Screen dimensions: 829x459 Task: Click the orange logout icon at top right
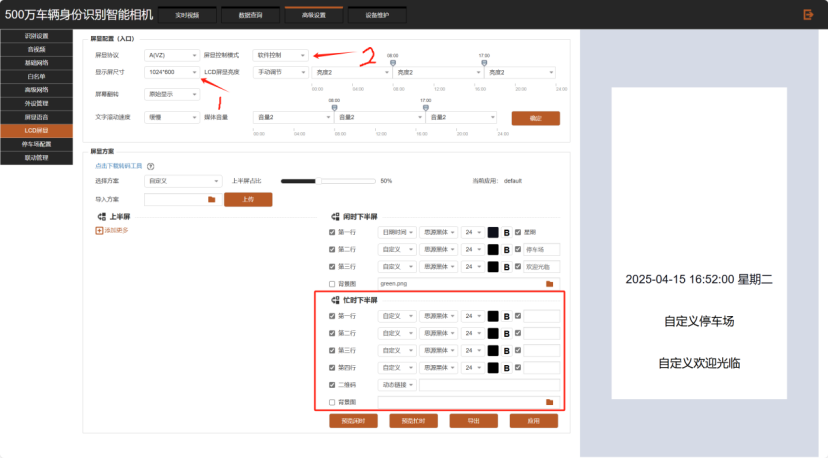[x=808, y=15]
